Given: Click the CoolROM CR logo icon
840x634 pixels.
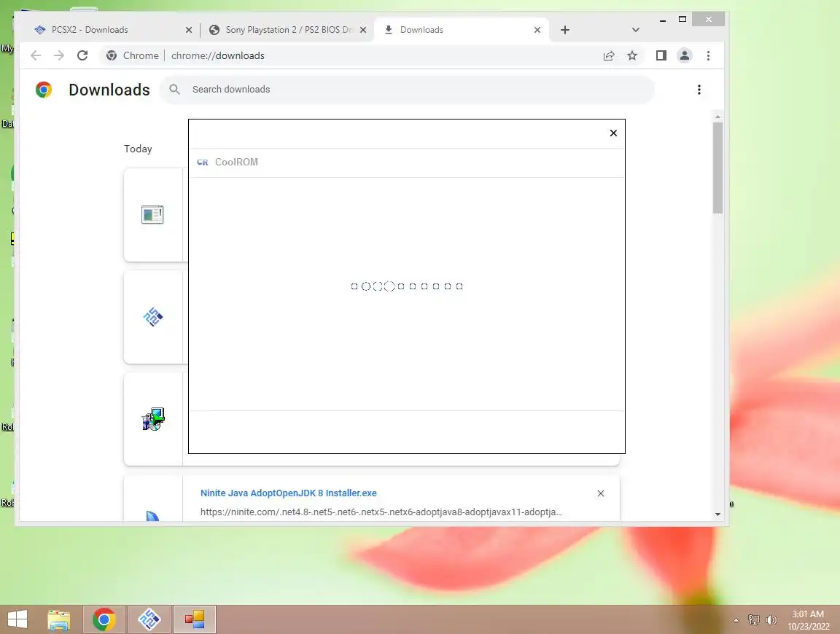Looking at the screenshot, I should coord(203,163).
